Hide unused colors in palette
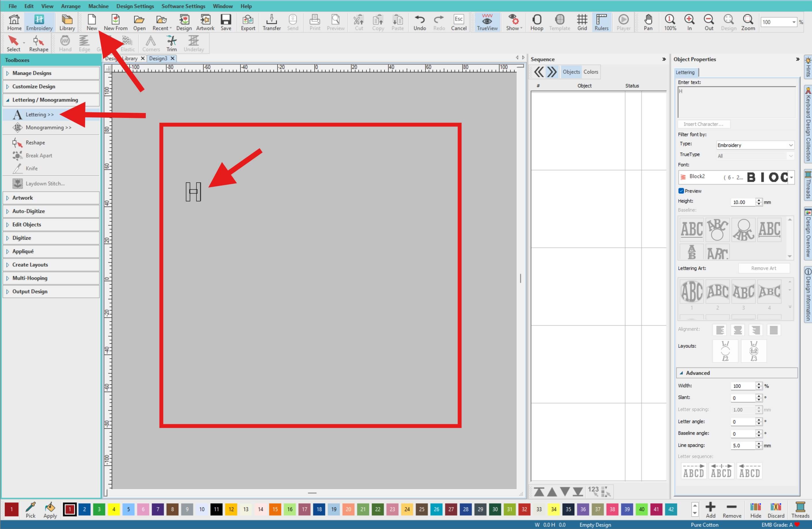The image size is (812, 529). point(756,510)
